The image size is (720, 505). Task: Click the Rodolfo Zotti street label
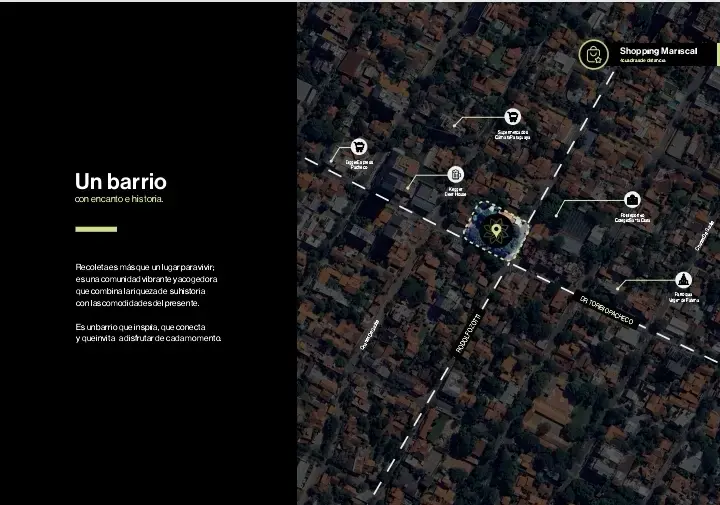tap(469, 332)
